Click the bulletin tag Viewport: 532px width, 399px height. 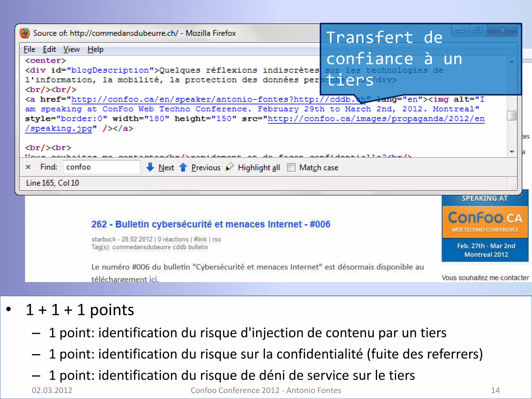click(x=198, y=247)
